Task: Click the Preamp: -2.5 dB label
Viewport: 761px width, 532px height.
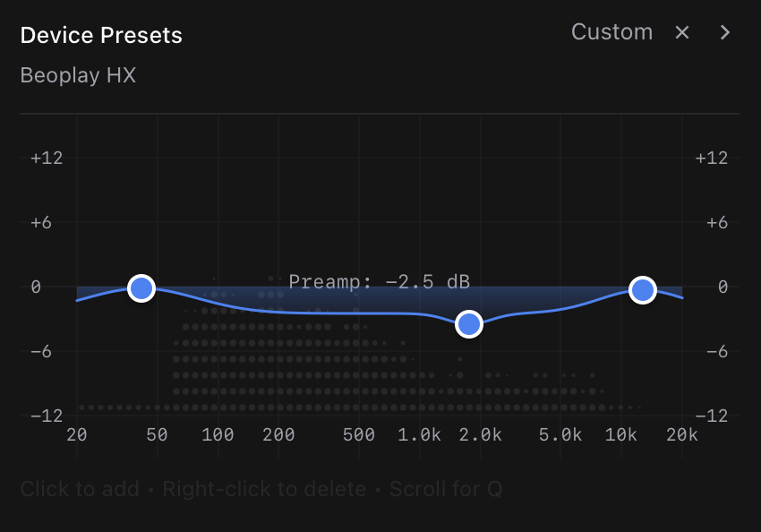Action: click(x=379, y=282)
